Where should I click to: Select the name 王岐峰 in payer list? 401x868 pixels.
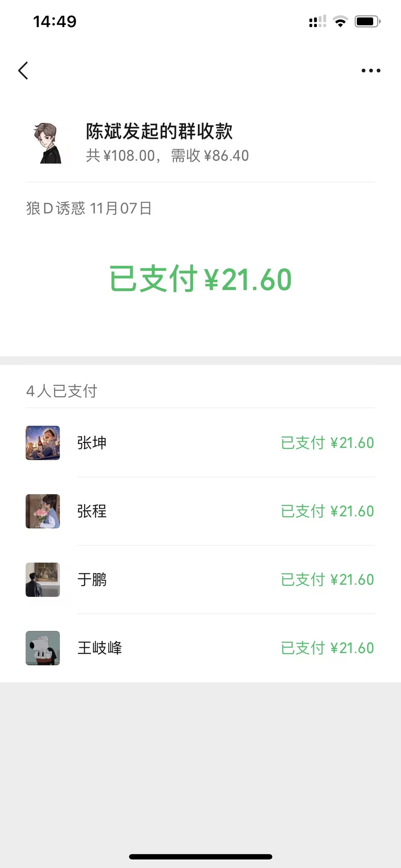pos(100,648)
